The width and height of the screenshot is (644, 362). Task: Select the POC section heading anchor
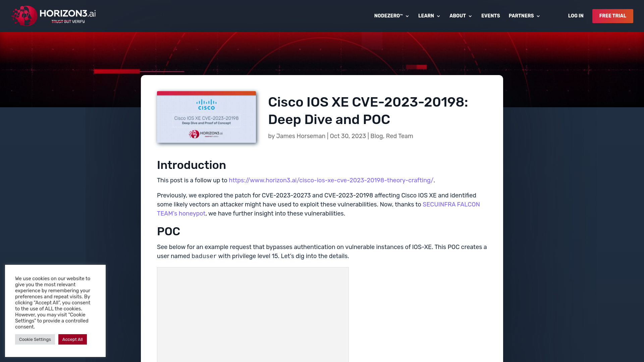tap(168, 231)
